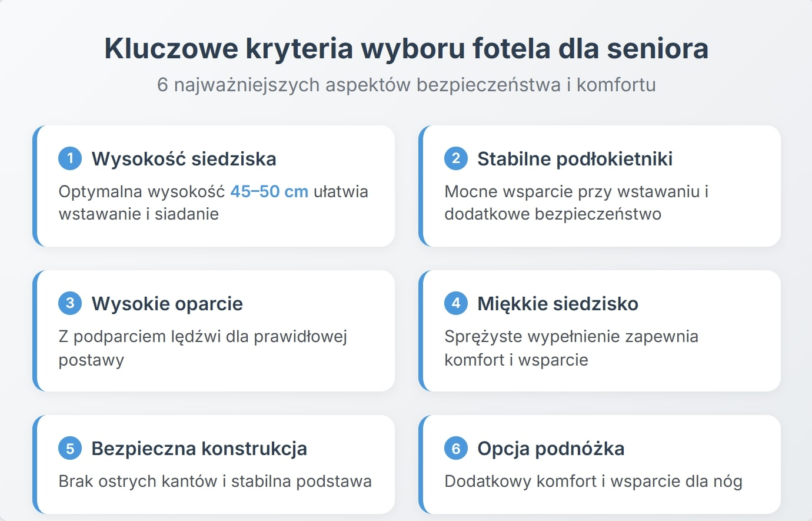This screenshot has width=812, height=521.
Task: Select the "Opcja podnóżka" heading
Action: pyautogui.click(x=550, y=449)
